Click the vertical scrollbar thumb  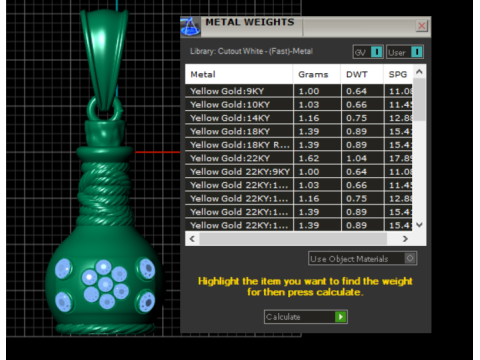tap(419, 99)
